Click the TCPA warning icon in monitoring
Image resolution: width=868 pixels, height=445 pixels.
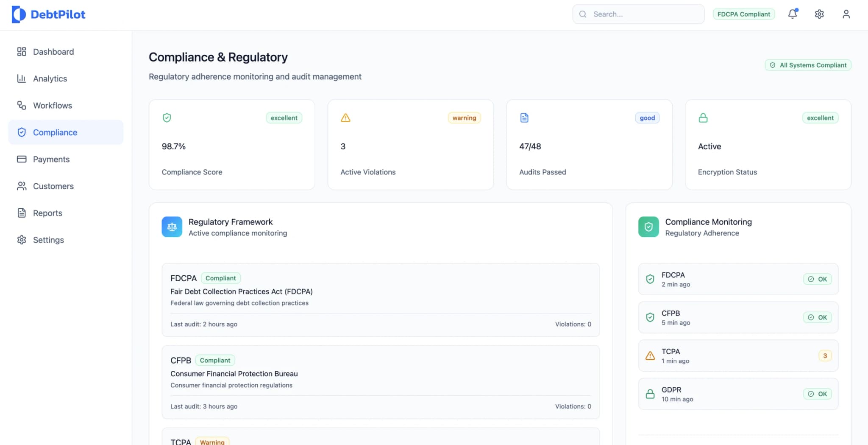pyautogui.click(x=650, y=356)
